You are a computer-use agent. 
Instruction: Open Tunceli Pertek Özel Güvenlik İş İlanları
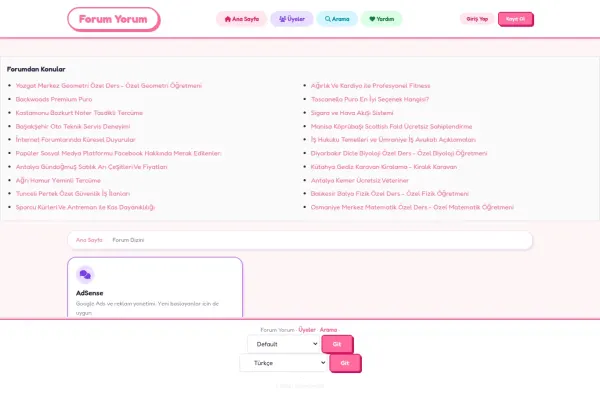[73, 194]
